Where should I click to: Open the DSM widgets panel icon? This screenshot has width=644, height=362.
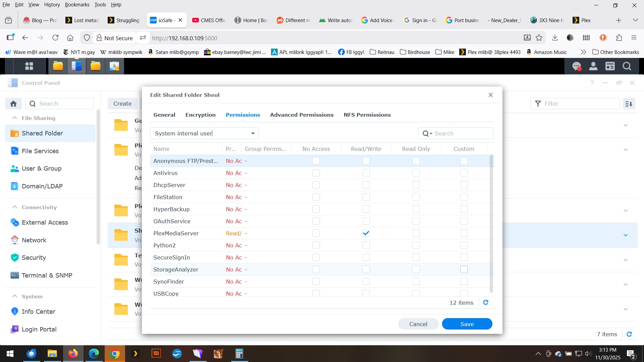610,66
